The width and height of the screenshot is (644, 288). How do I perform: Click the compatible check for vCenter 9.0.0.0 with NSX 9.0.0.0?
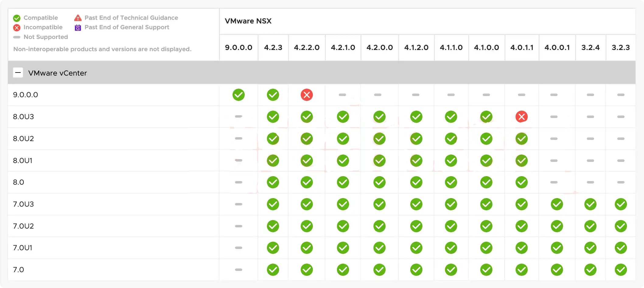[239, 95]
